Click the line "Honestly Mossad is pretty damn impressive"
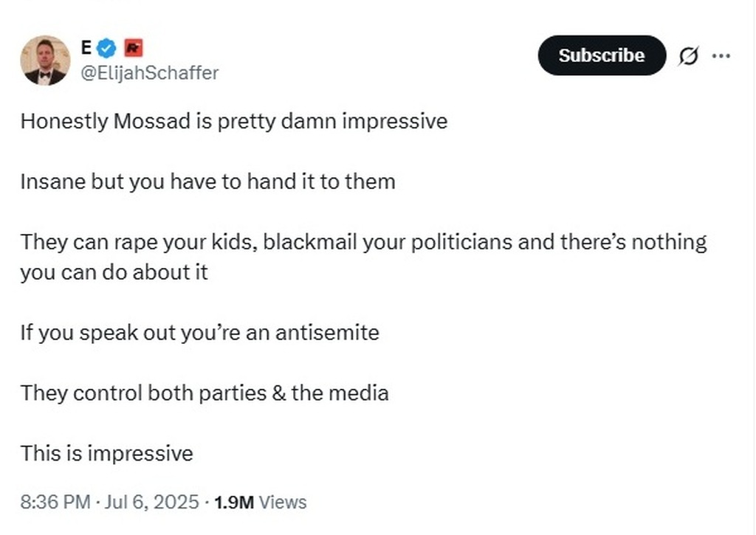 click(x=233, y=121)
